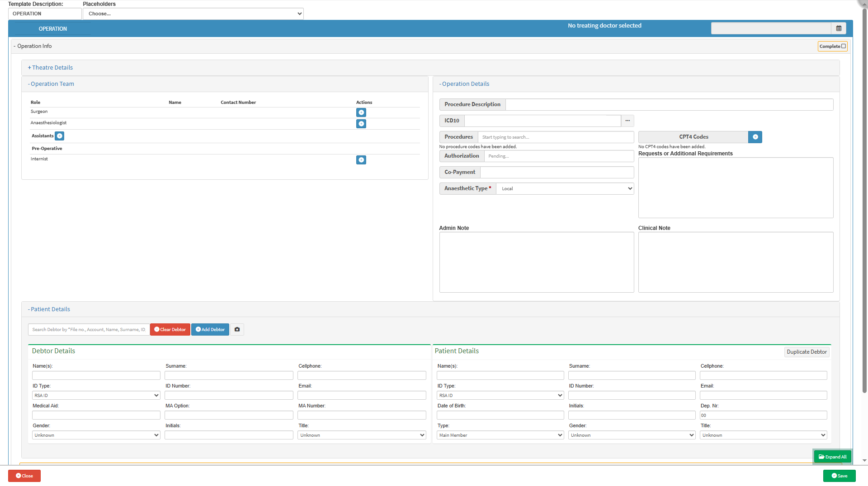868x486 pixels.
Task: Click the Procedure Description input field
Action: coord(669,105)
